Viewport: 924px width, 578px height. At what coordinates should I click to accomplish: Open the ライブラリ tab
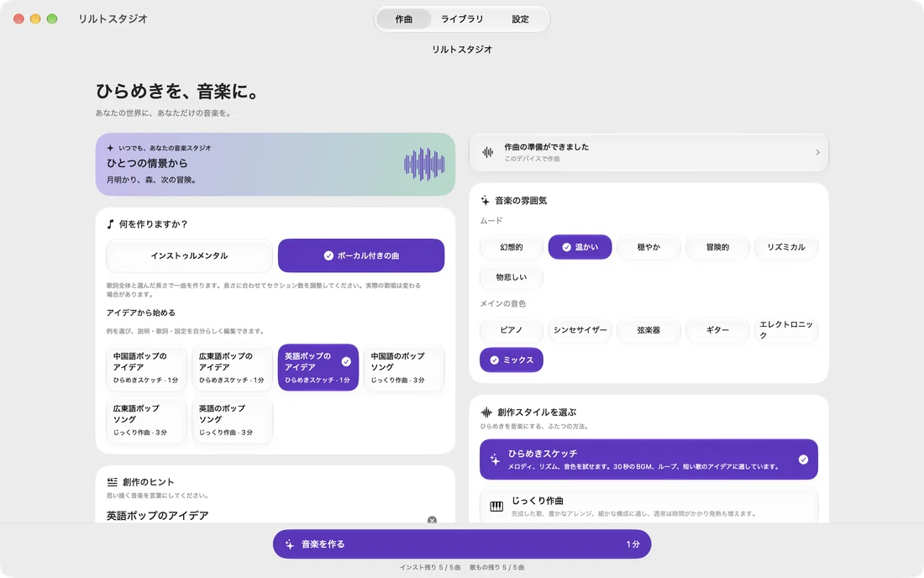pos(462,18)
